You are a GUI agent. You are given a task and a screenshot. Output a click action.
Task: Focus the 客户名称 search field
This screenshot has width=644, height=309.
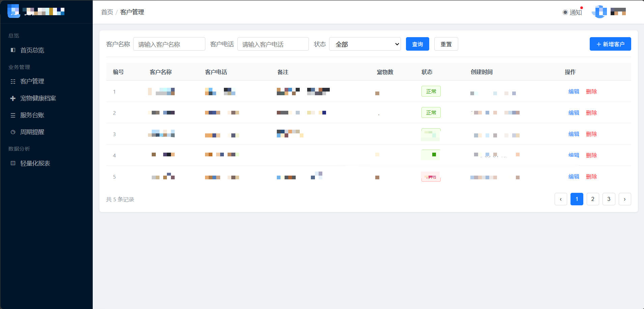(169, 44)
